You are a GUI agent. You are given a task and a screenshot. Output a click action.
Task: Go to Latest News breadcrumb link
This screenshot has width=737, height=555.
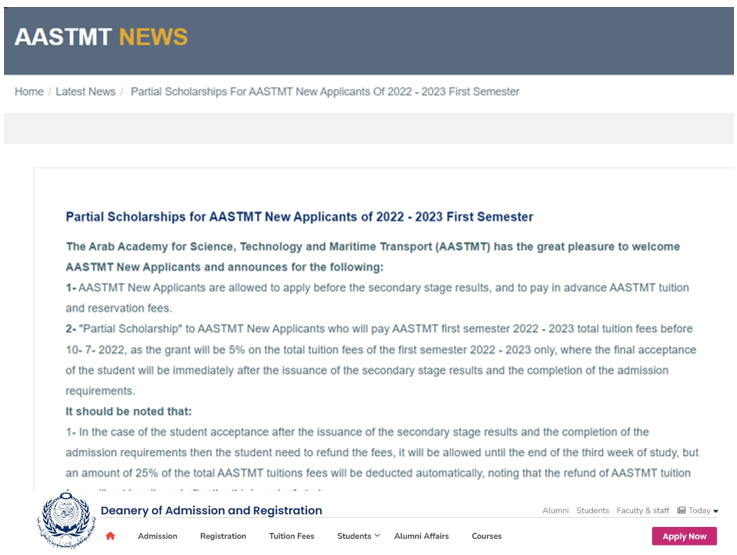(x=86, y=92)
